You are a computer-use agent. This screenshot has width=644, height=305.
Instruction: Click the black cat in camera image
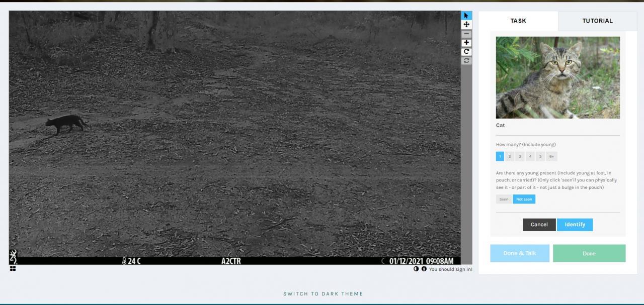[66, 124]
